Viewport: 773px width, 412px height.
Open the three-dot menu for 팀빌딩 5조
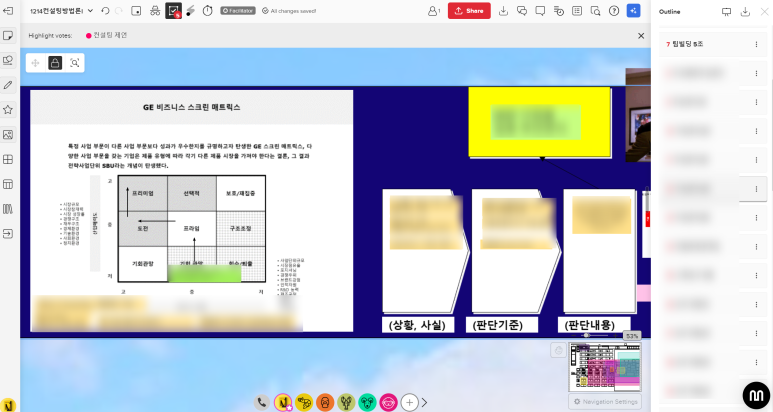point(756,44)
